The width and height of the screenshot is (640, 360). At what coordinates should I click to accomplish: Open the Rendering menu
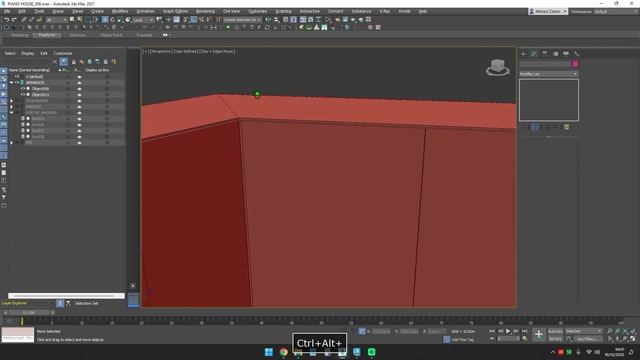tap(205, 11)
